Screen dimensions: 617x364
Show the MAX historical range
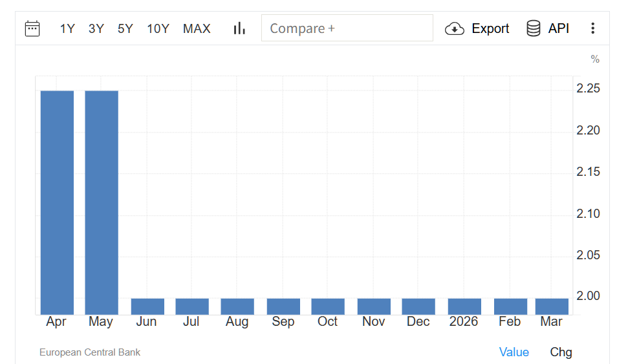197,28
